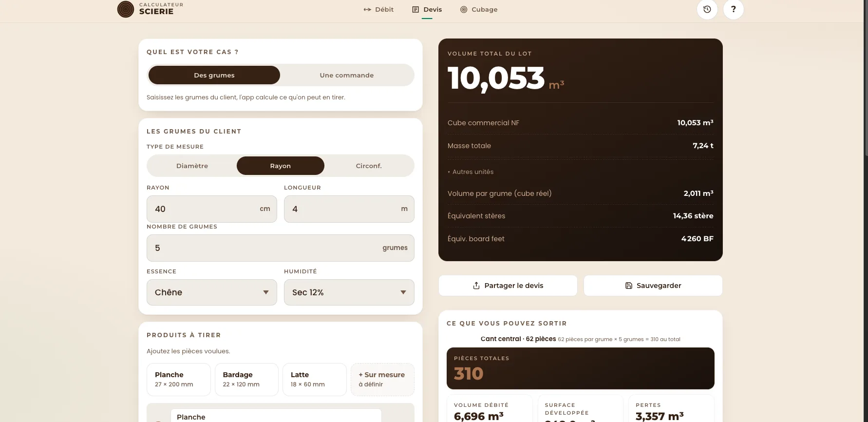Click the Planche name field below products
This screenshot has width=868, height=422.
click(276, 417)
